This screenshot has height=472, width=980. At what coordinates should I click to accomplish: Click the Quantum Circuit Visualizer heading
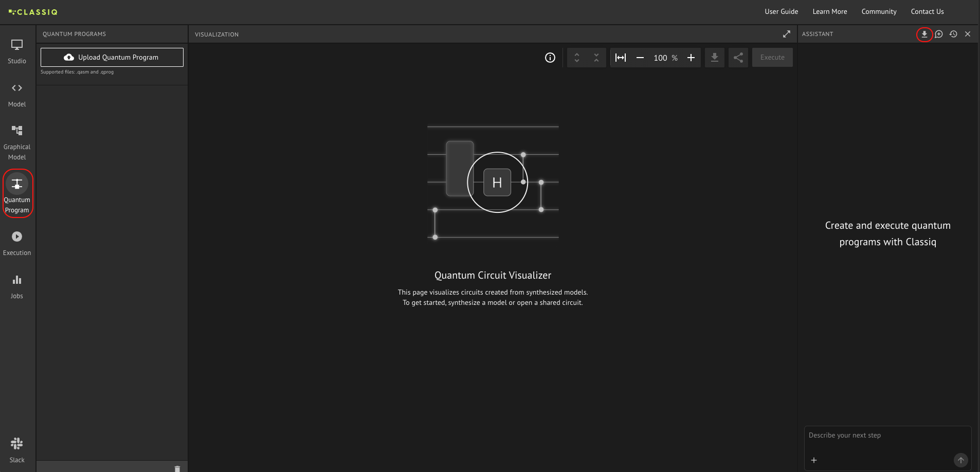[493, 276]
